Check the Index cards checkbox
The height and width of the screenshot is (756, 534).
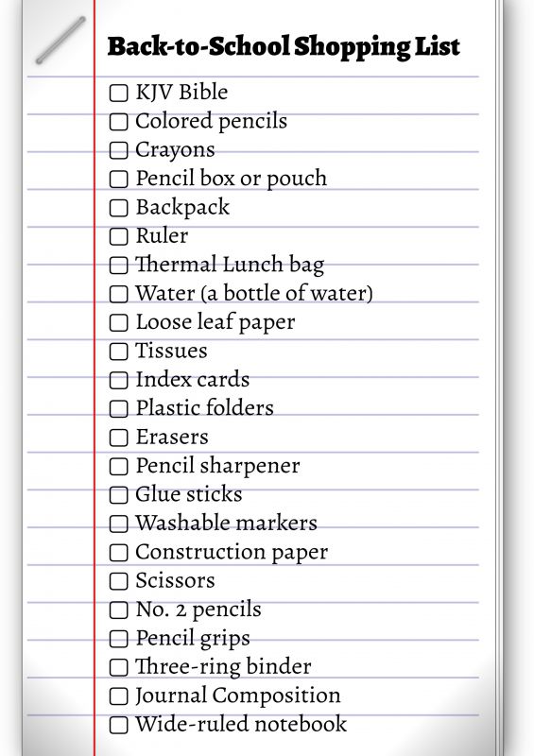click(119, 381)
